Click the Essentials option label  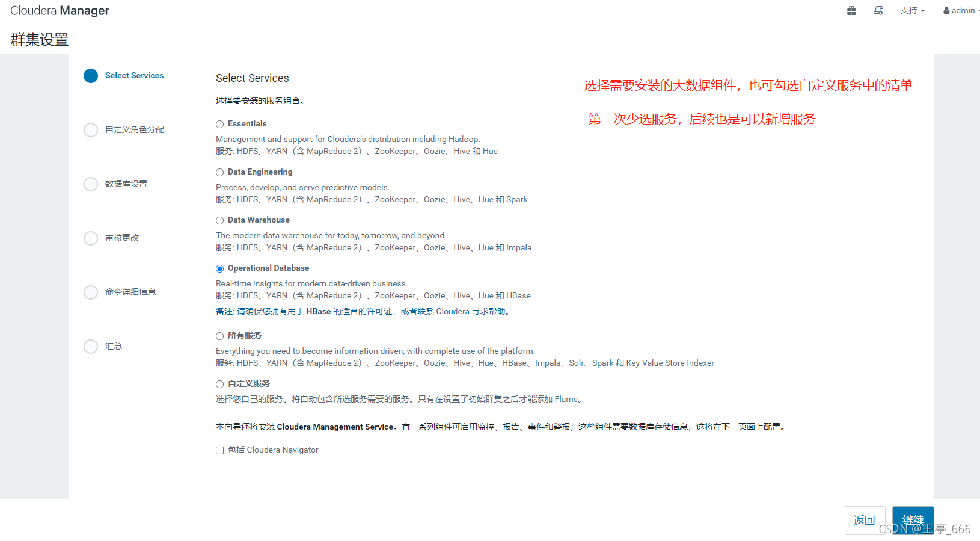[x=247, y=123]
